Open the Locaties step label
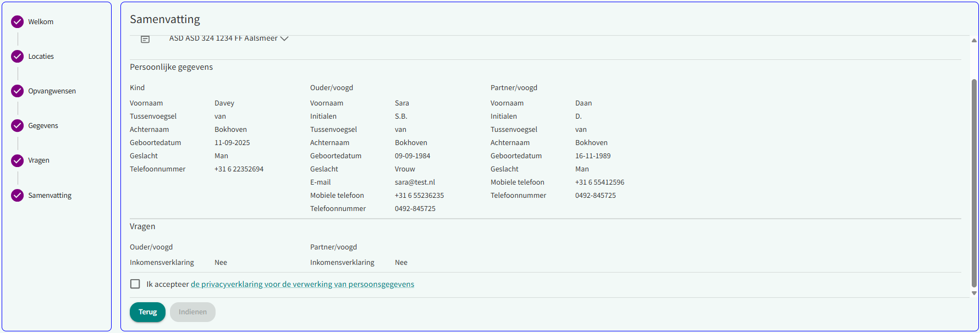 click(x=41, y=57)
